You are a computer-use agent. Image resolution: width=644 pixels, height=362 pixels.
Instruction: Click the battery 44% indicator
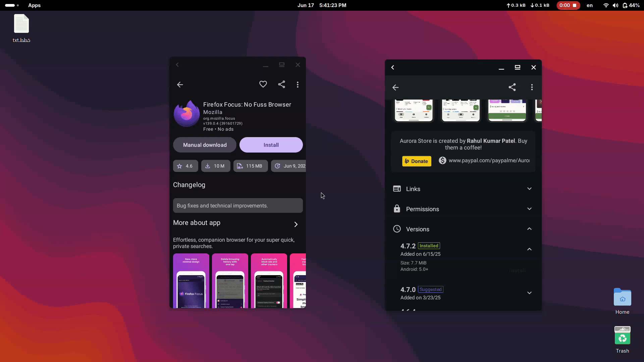pyautogui.click(x=631, y=5)
